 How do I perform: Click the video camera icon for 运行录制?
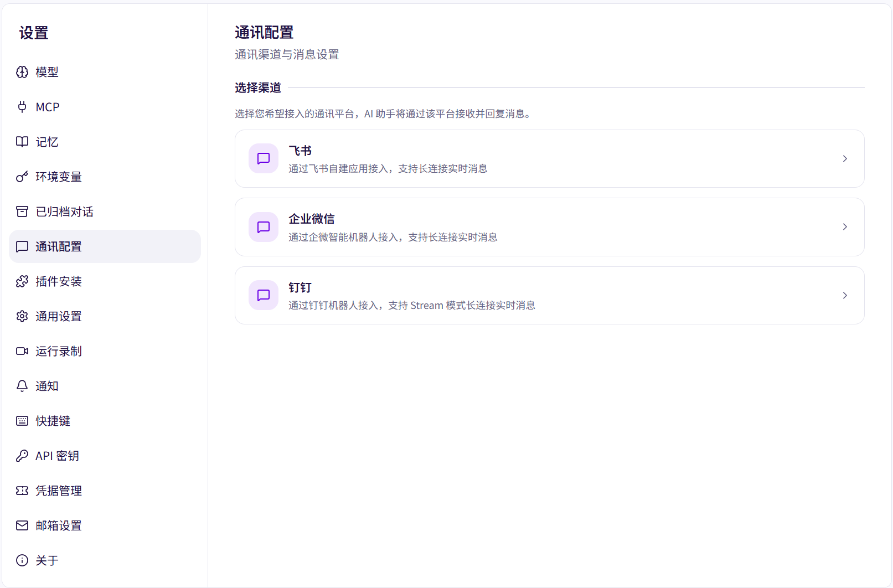pos(22,351)
